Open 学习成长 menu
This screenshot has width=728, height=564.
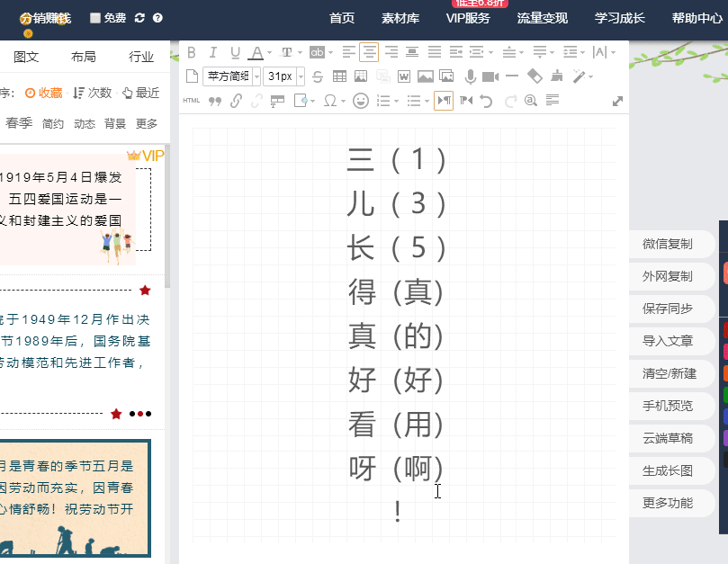[x=619, y=18]
